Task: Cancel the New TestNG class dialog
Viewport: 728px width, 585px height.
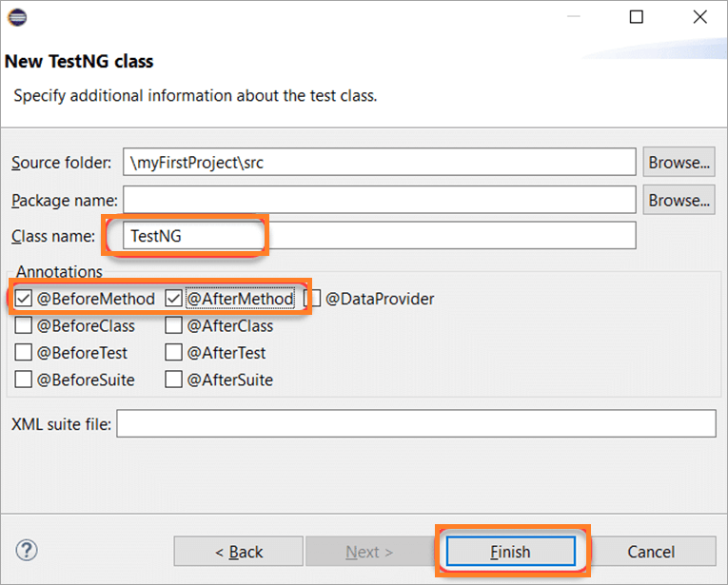Action: pos(651,551)
